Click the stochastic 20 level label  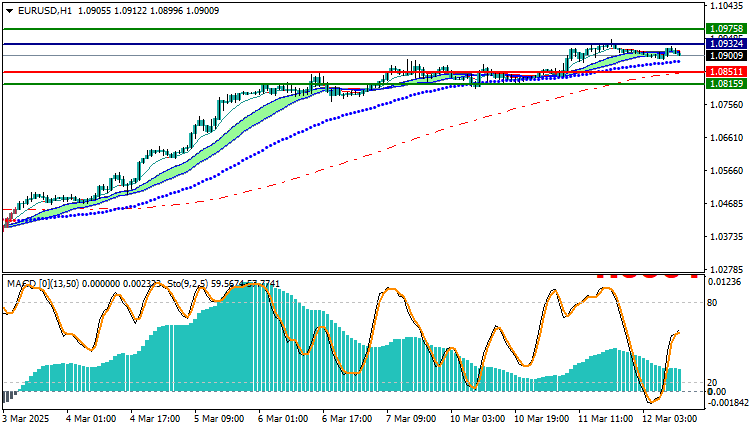(x=712, y=383)
